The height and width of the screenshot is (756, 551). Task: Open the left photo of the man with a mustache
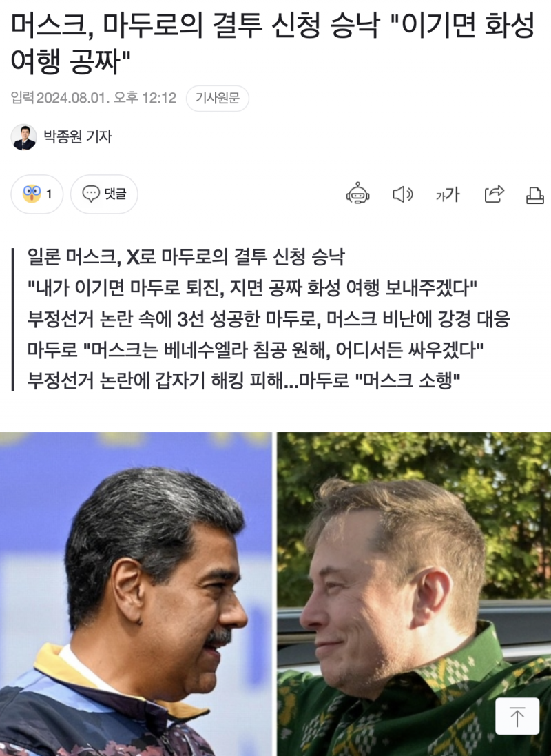(x=136, y=594)
